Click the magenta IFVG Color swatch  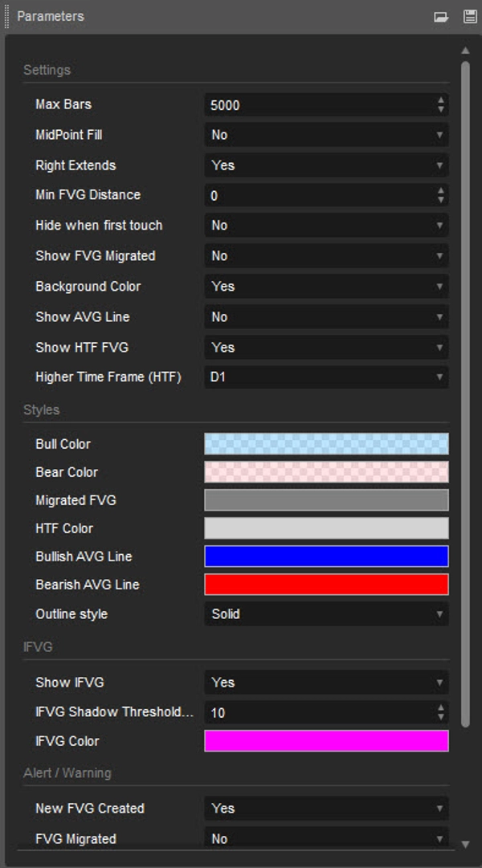coord(326,741)
